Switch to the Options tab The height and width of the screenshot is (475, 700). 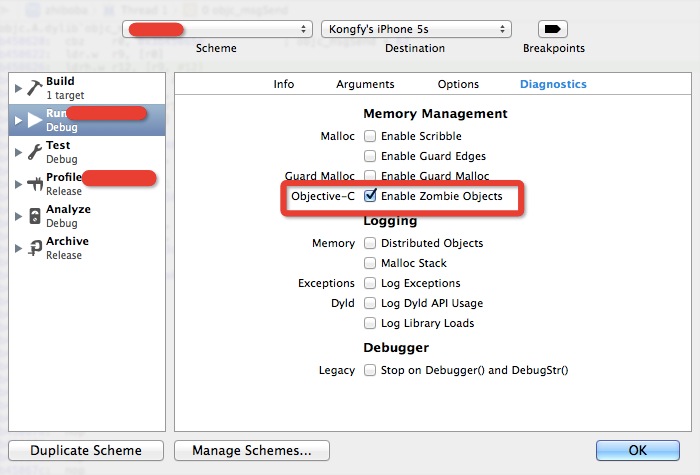point(458,84)
